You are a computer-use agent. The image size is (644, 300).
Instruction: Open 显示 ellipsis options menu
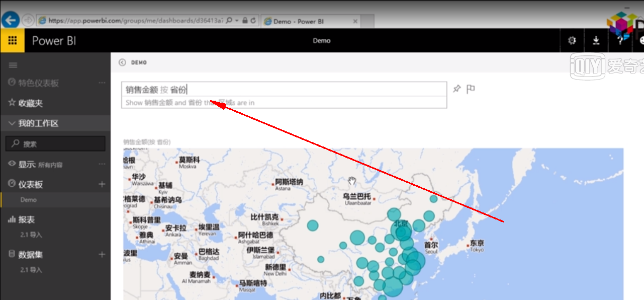[102, 164]
